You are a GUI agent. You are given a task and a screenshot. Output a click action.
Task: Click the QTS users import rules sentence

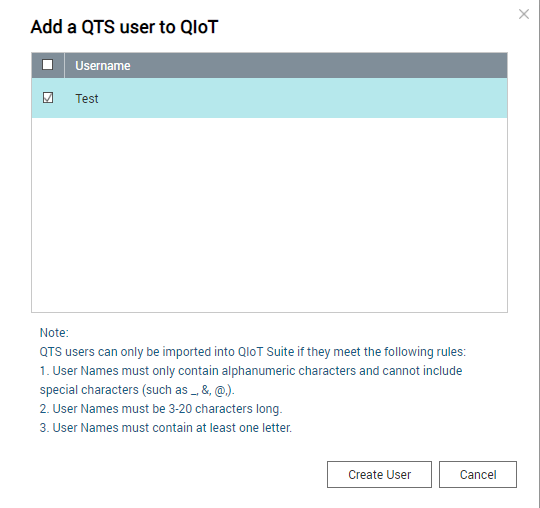pyautogui.click(x=252, y=352)
